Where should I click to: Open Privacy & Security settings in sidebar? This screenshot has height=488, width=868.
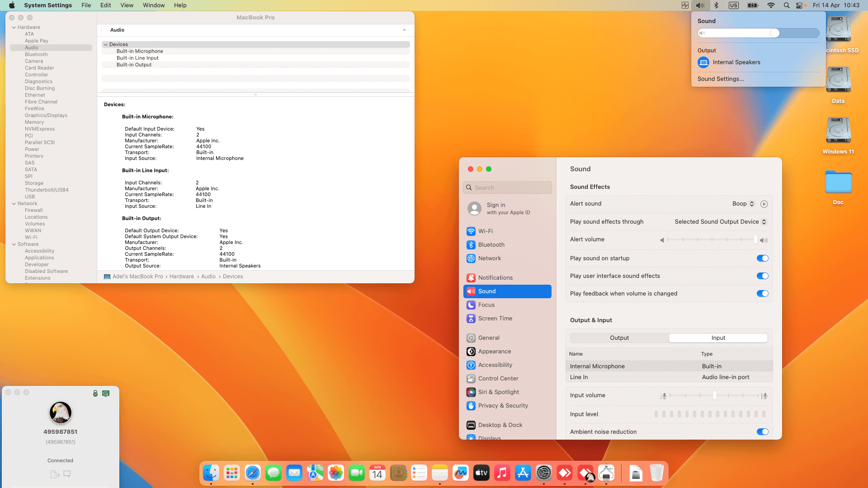503,405
